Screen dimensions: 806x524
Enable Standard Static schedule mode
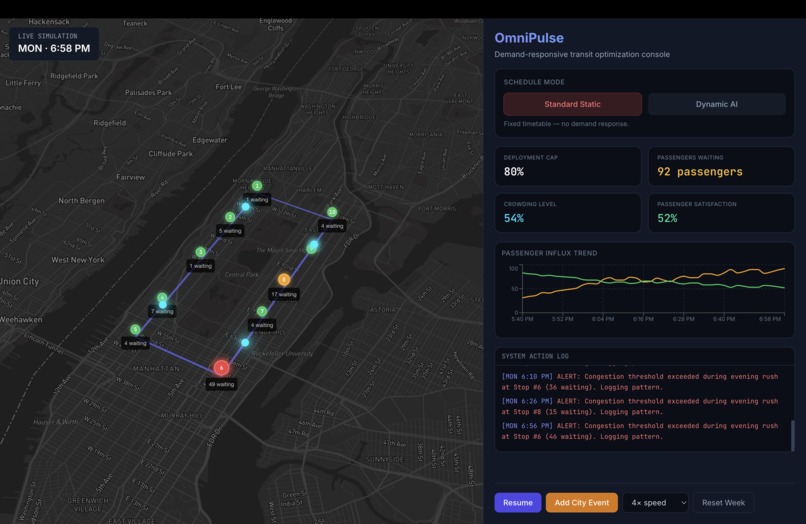(x=572, y=104)
